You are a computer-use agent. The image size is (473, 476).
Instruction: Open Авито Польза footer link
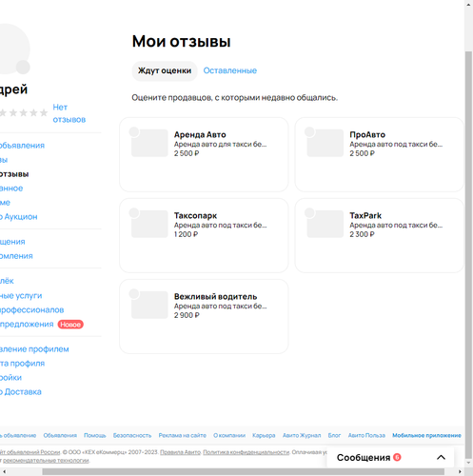366,435
